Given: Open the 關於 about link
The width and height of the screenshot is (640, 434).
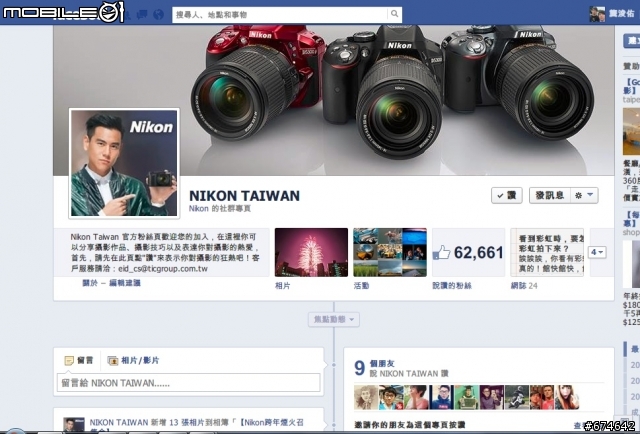Looking at the screenshot, I should click(90, 283).
